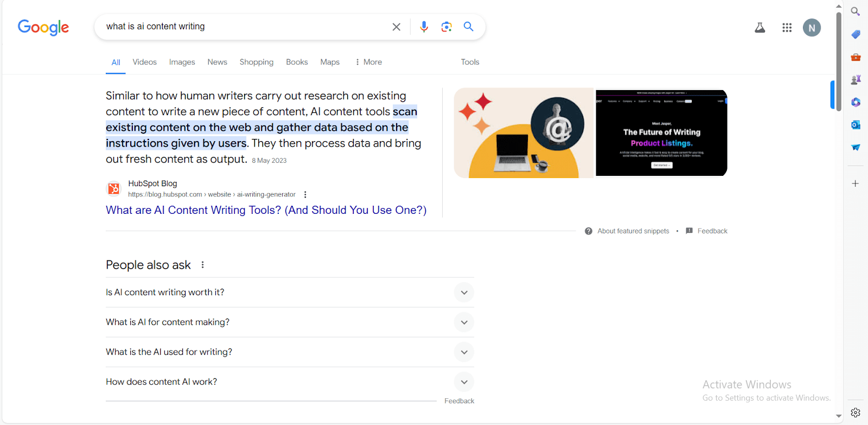Open sidebar Outlook icon

[856, 125]
